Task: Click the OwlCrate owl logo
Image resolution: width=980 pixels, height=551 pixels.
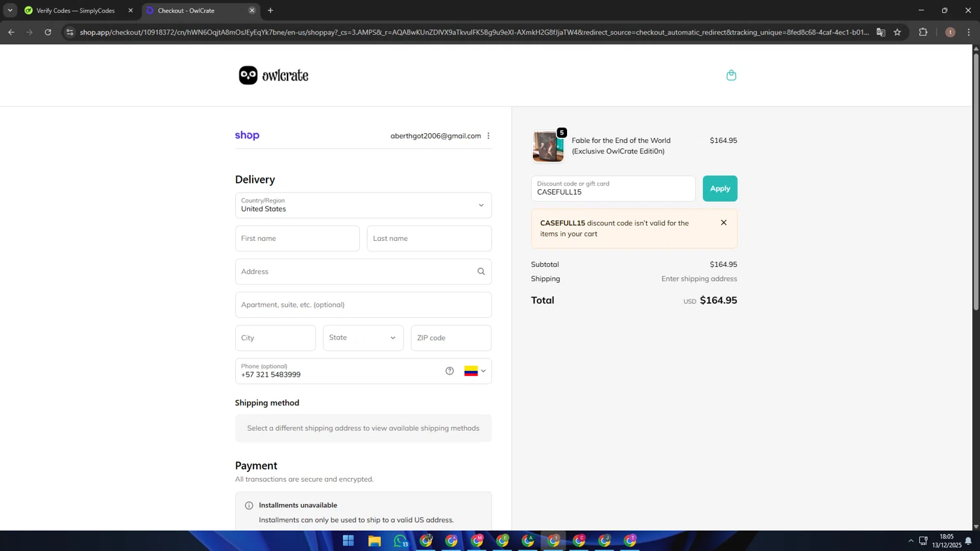Action: pyautogui.click(x=273, y=75)
